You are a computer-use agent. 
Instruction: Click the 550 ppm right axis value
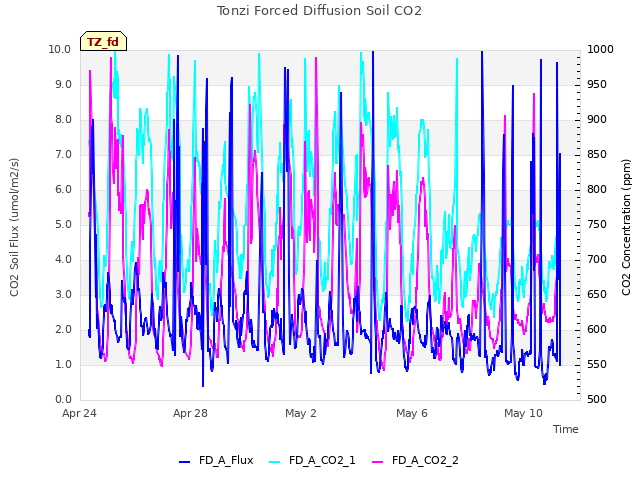(597, 364)
